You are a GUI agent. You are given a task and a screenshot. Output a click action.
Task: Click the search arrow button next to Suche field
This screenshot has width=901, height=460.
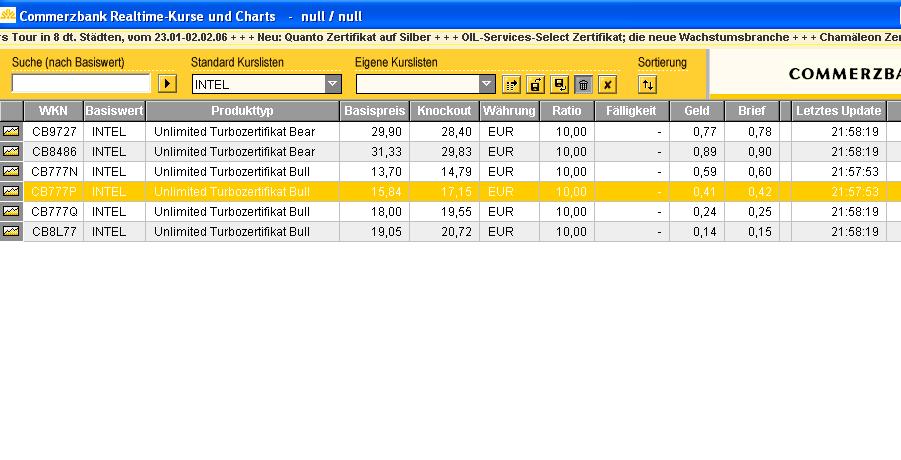pyautogui.click(x=167, y=84)
